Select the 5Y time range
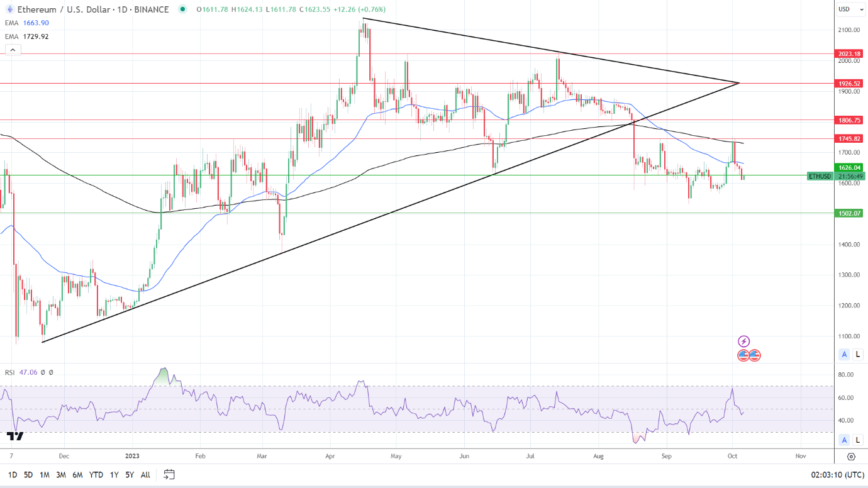Image resolution: width=868 pixels, height=488 pixels. tap(129, 475)
